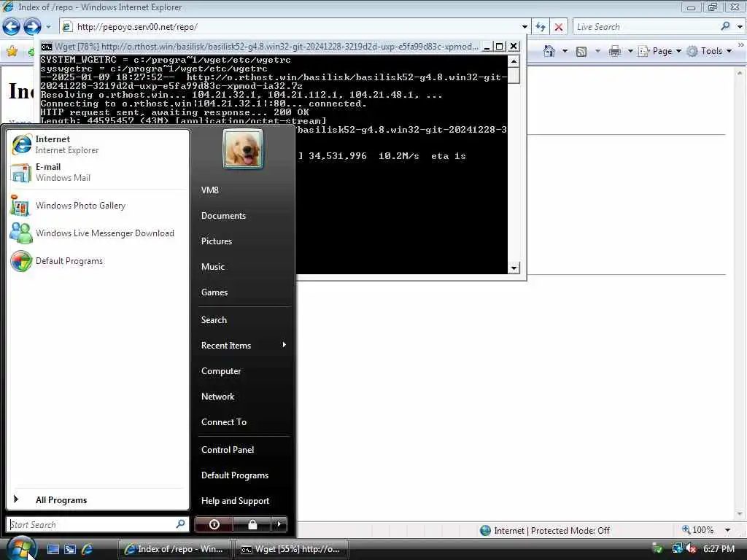Expand All Programs list
This screenshot has width=747, height=560.
(x=98, y=499)
